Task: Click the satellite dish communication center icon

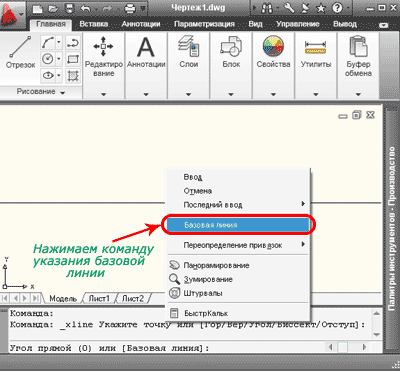Action: pos(306,8)
